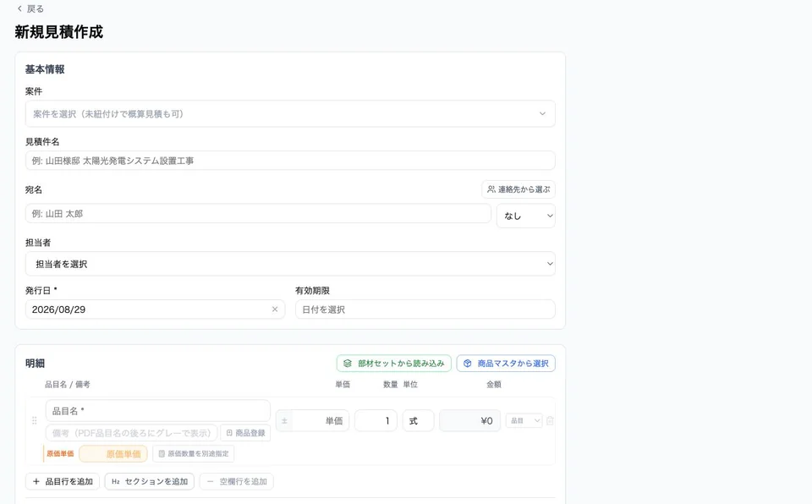Screen dimensions: 812x504
Task: Click the 見積件名 input field
Action: coord(290,161)
